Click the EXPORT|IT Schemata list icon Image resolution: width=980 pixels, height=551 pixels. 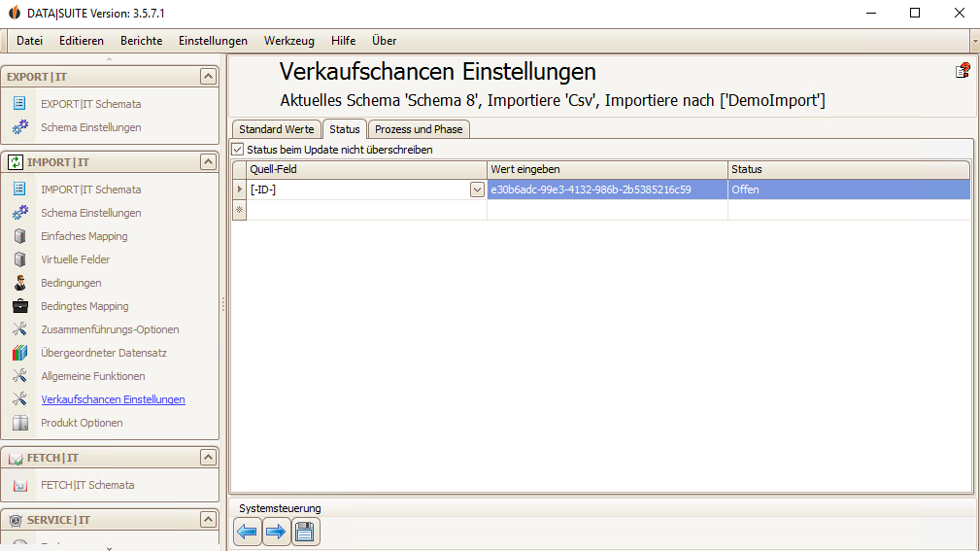19,103
